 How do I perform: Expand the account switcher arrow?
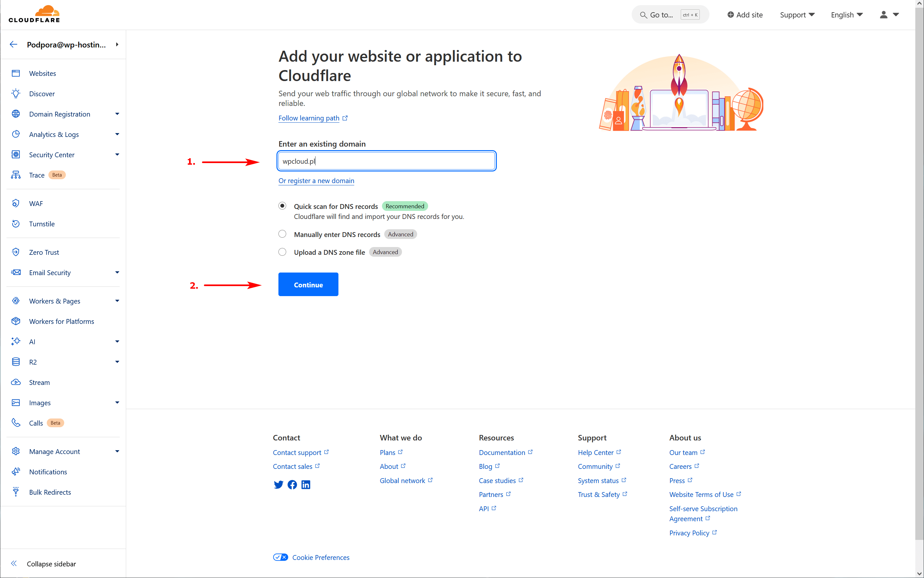click(x=117, y=44)
